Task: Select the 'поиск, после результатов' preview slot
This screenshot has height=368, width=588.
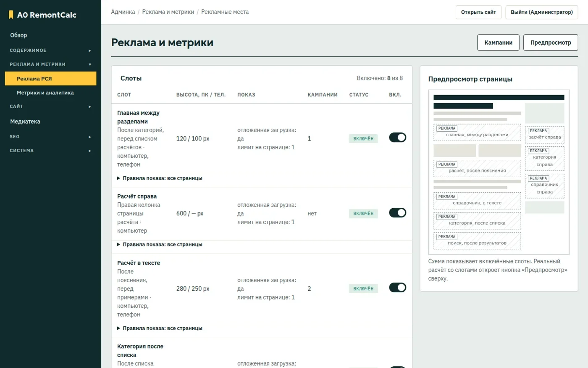Action: coord(477,241)
